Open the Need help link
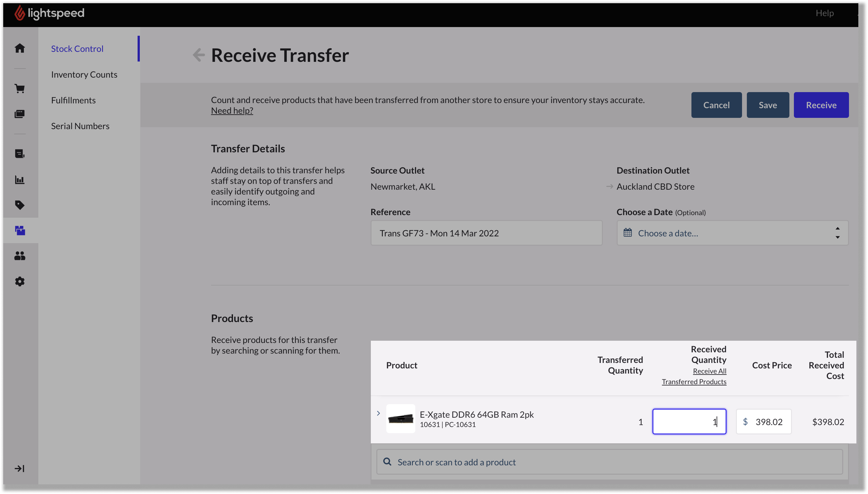Image resolution: width=868 pixels, height=494 pixels. click(x=232, y=110)
